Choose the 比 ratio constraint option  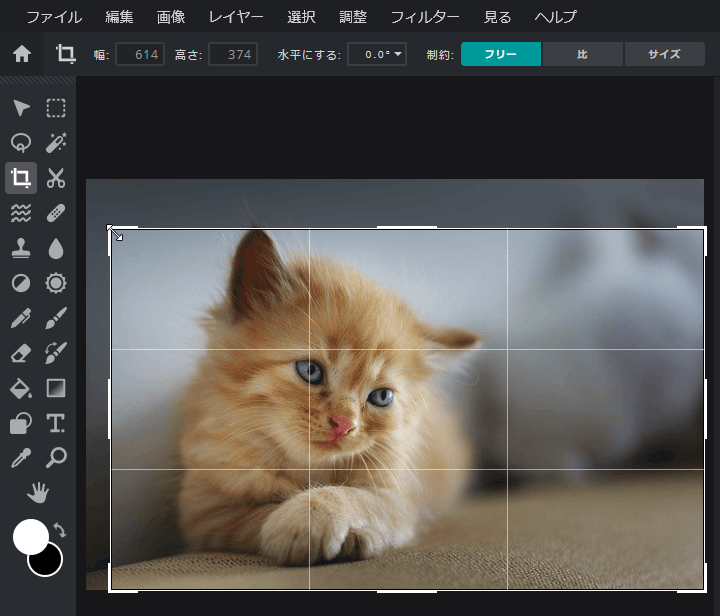[583, 54]
